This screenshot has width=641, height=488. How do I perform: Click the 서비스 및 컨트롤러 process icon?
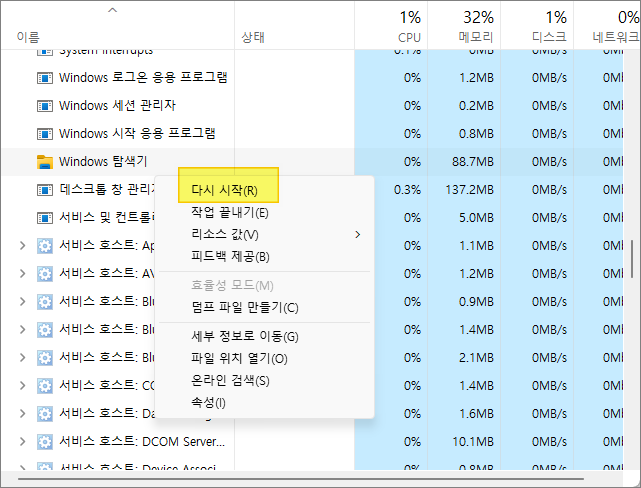[x=45, y=218]
